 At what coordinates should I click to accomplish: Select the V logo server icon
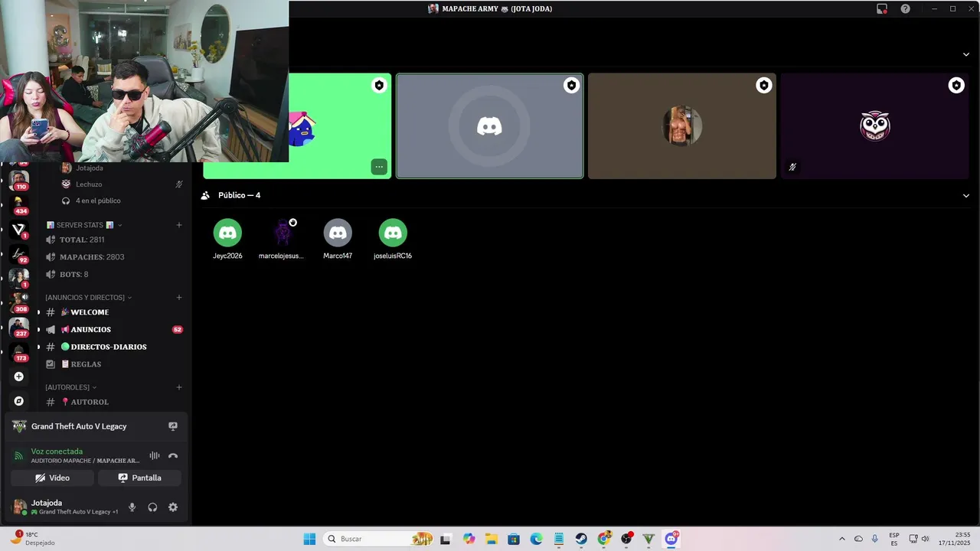coord(19,229)
